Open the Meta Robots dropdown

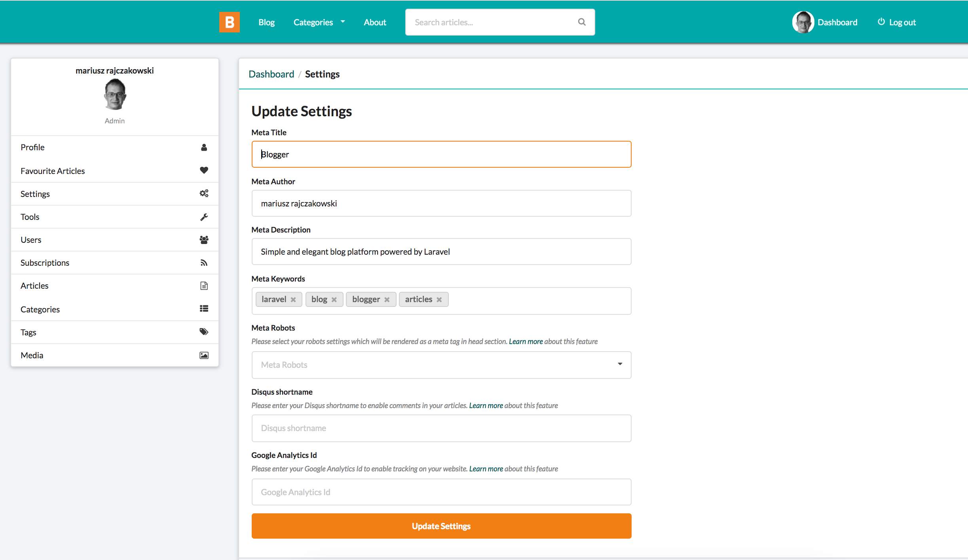coord(620,364)
